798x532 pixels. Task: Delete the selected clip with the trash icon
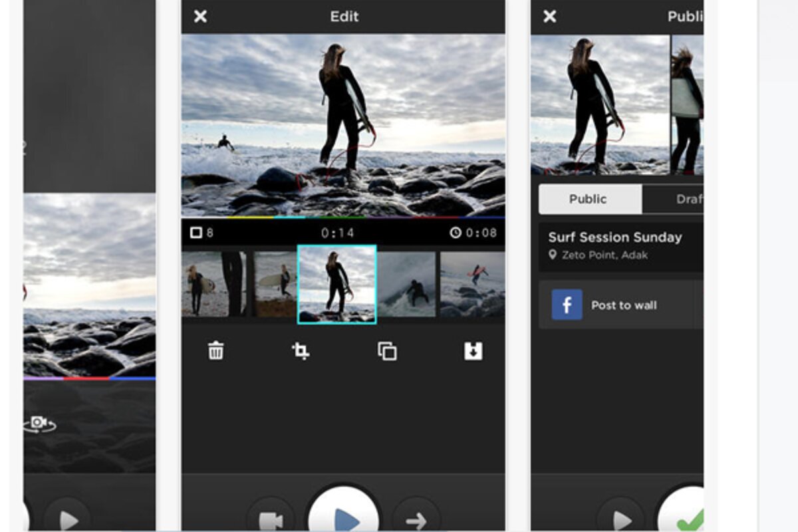[215, 350]
